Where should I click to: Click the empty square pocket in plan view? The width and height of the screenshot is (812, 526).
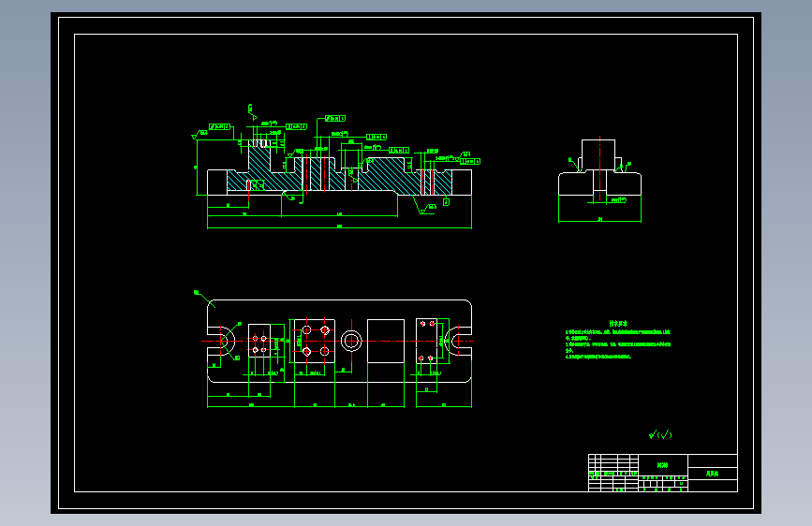click(x=386, y=341)
